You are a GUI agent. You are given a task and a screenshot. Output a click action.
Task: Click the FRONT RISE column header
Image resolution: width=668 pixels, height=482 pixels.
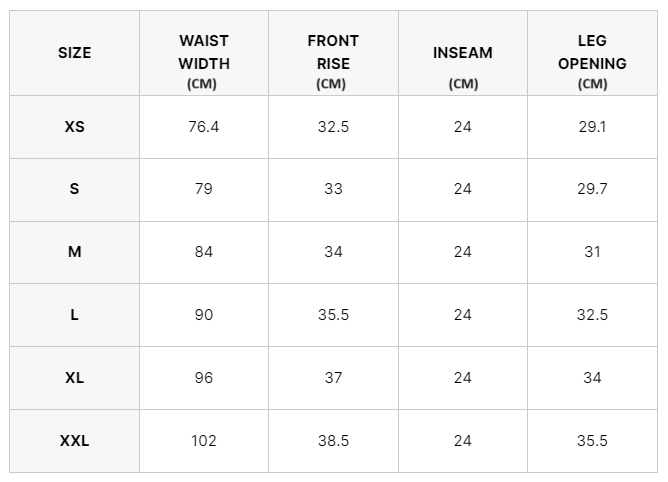pos(333,52)
